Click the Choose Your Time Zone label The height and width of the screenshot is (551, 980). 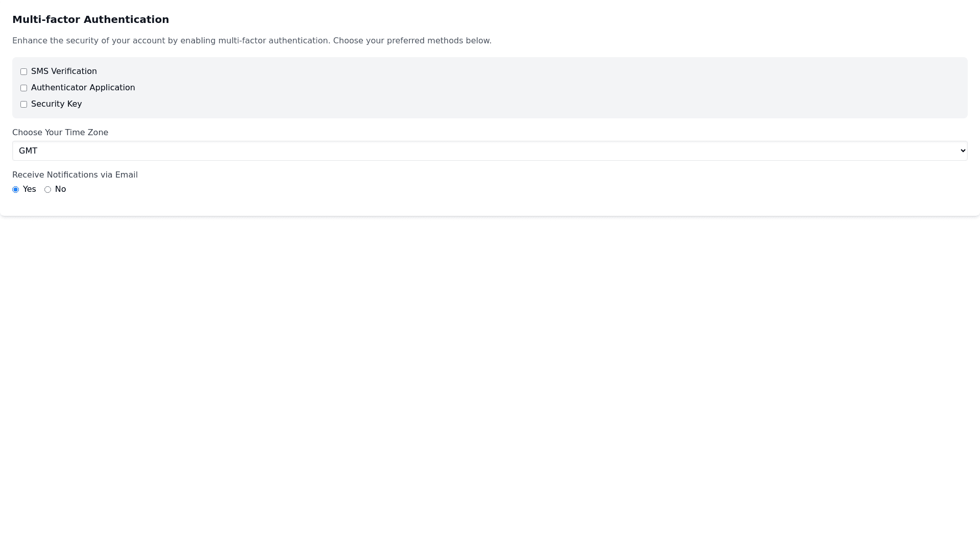[x=60, y=133]
